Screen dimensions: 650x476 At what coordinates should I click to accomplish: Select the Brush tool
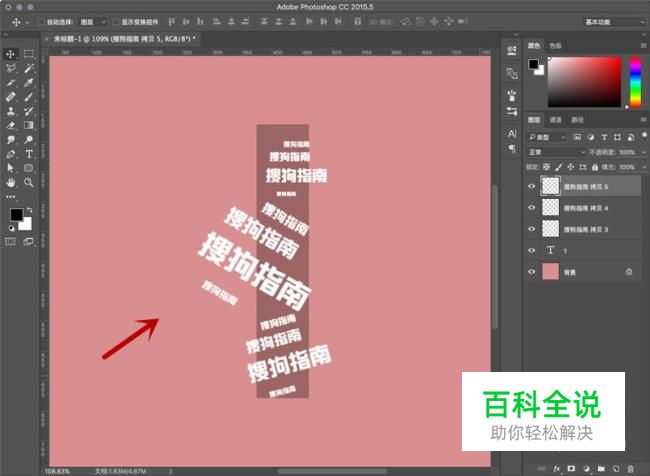click(29, 97)
